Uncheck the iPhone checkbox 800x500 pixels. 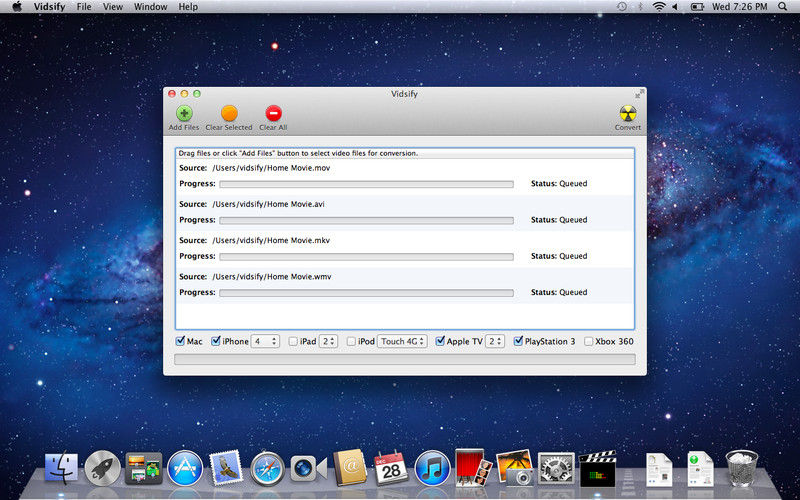216,341
